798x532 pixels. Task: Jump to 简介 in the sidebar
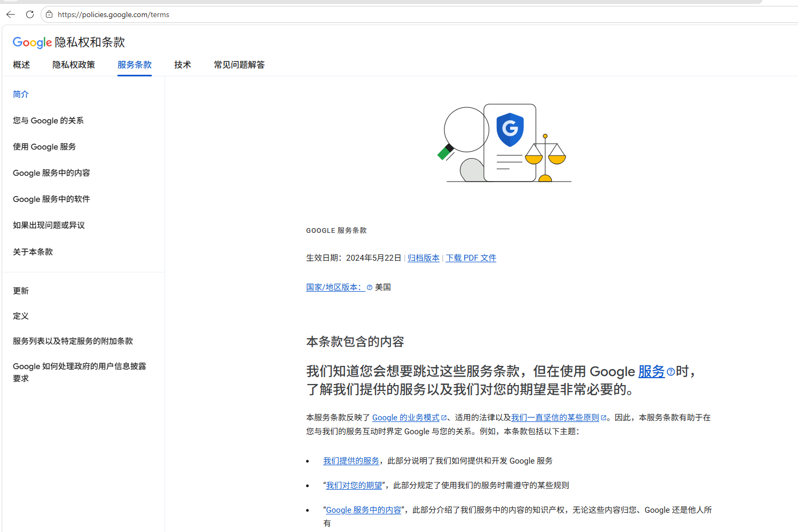[21, 94]
